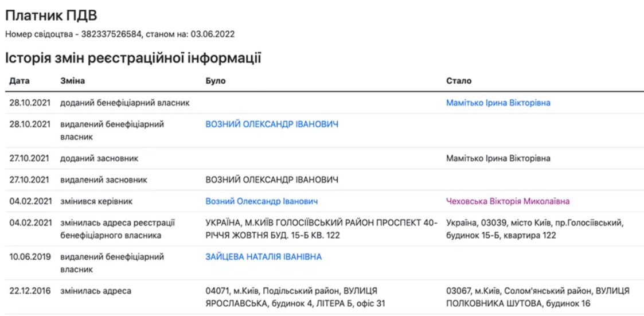Follow the ЗАЙЦЕВА НАТАЛІЯ ІВАНІВНА link
Screen dimensions: 644x316
click(264, 257)
